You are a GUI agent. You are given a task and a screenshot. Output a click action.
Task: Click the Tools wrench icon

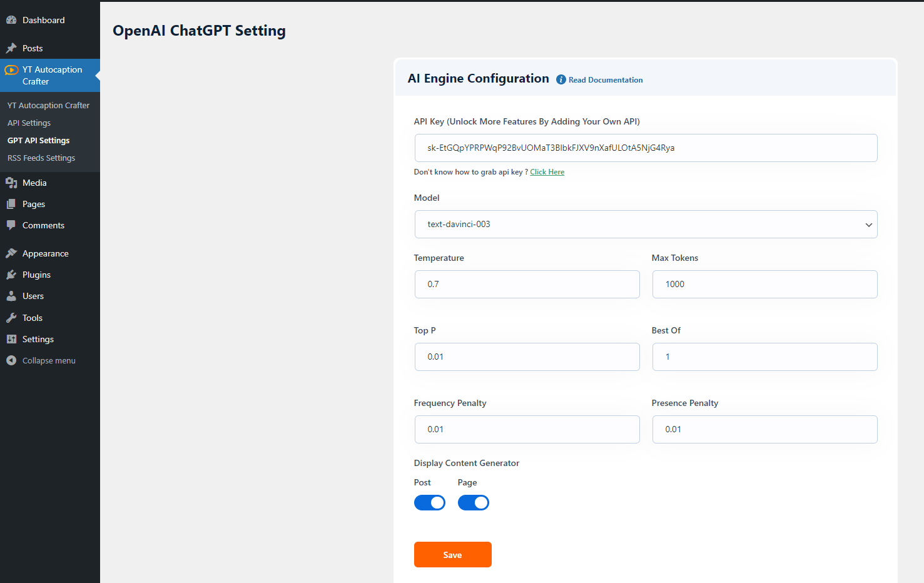pyautogui.click(x=11, y=318)
